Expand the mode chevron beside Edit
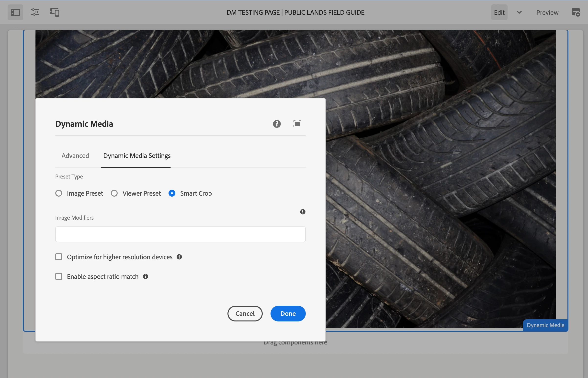Viewport: 588px width, 378px height. tap(519, 12)
